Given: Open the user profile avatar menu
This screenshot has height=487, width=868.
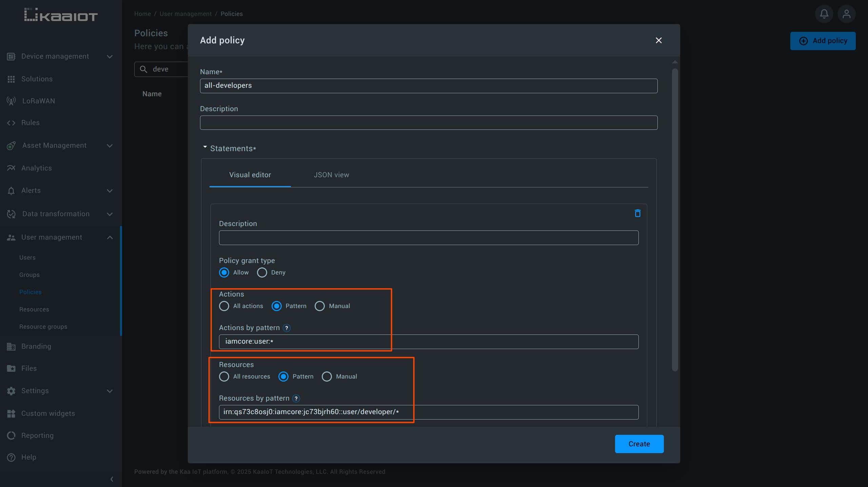Looking at the screenshot, I should [847, 14].
